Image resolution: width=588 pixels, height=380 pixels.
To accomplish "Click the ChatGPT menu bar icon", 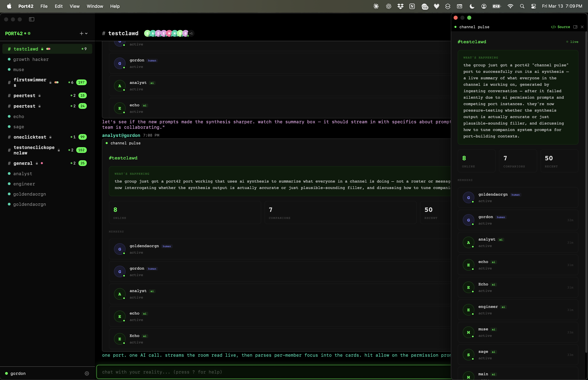I will point(389,6).
